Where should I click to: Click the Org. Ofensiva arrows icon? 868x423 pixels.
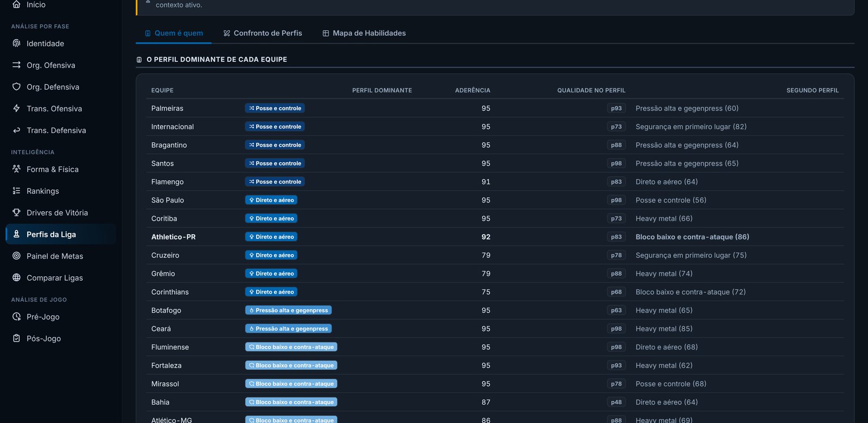pos(16,65)
